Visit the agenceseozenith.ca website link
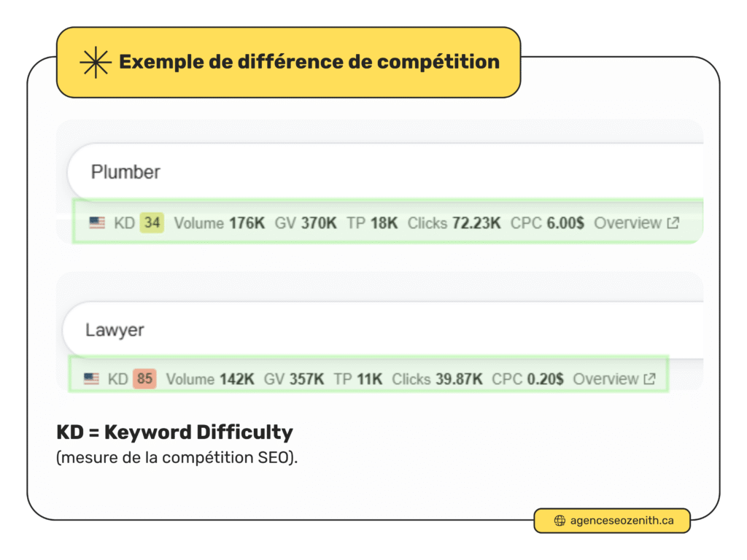This screenshot has width=747, height=560. [622, 521]
